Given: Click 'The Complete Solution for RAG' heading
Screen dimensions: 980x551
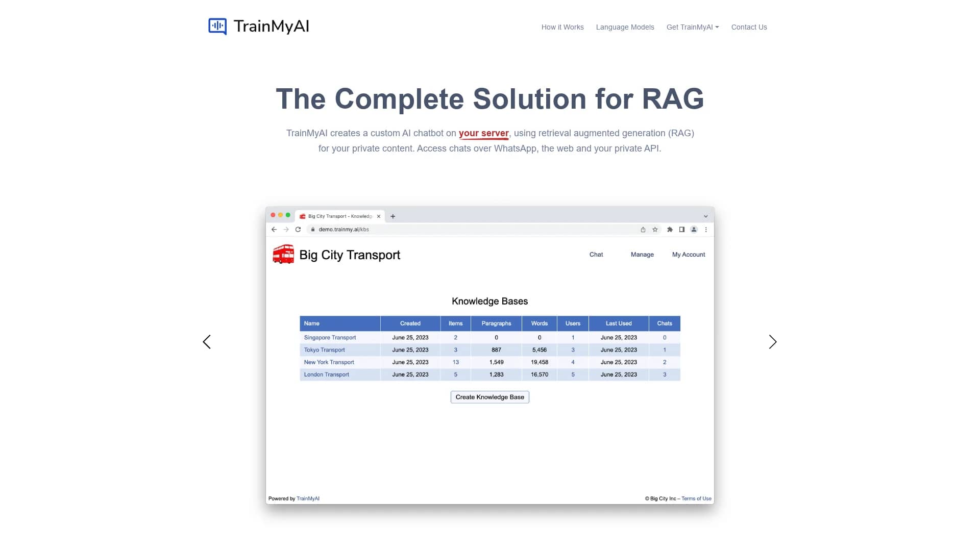Looking at the screenshot, I should (490, 98).
